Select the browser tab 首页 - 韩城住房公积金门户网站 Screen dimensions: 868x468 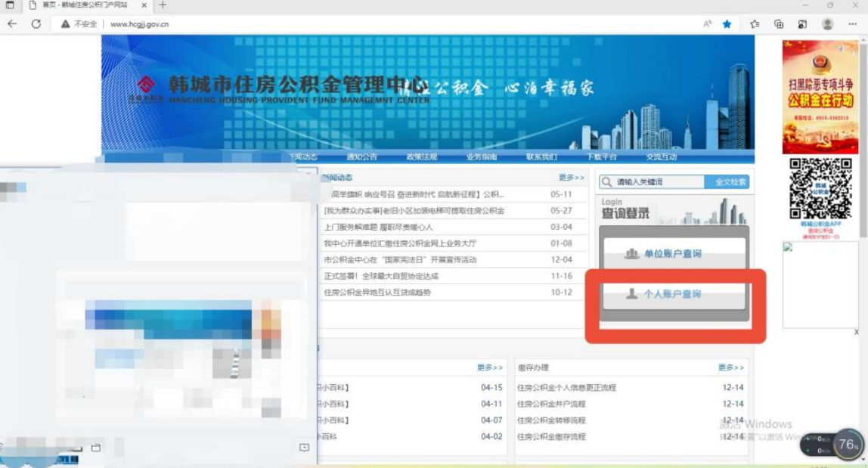[85, 5]
